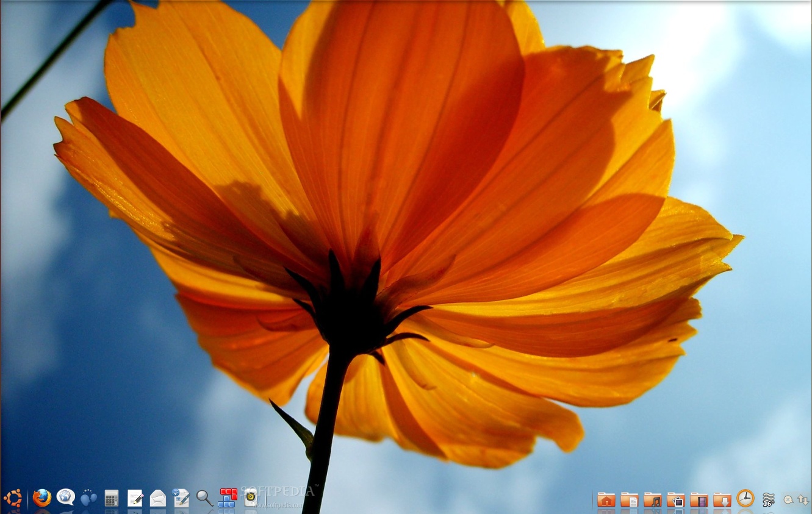Open the Calculator app
The image size is (812, 514).
pos(111,498)
